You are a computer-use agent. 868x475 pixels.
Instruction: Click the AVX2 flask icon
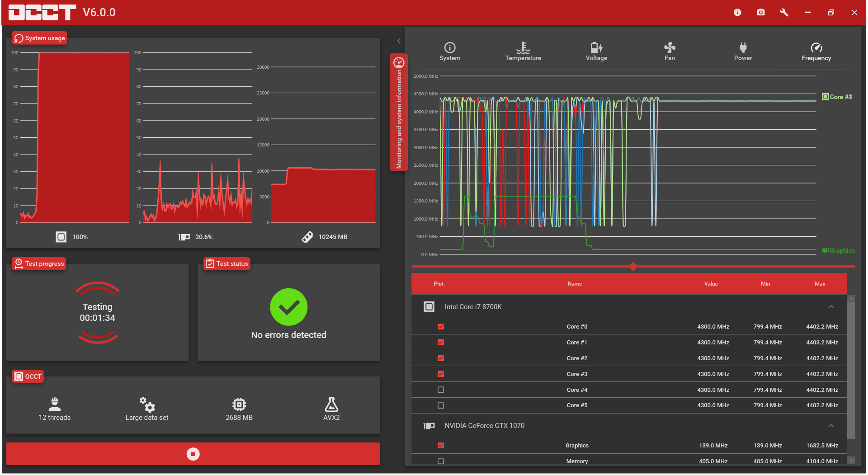[x=331, y=404]
